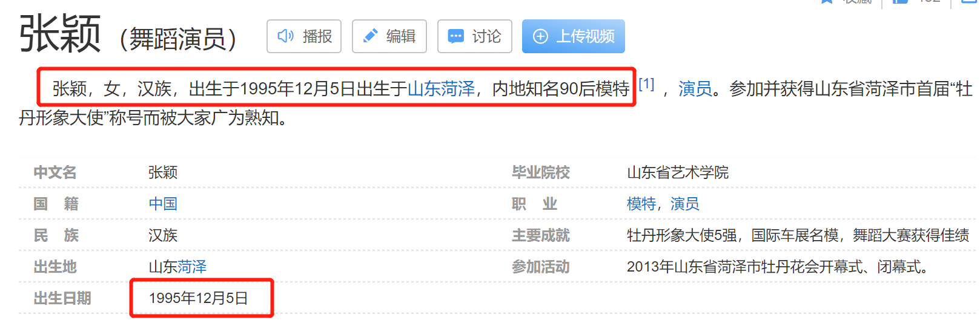Click the 主要成就 achievements text
This screenshot has width=980, height=329.
click(x=797, y=235)
